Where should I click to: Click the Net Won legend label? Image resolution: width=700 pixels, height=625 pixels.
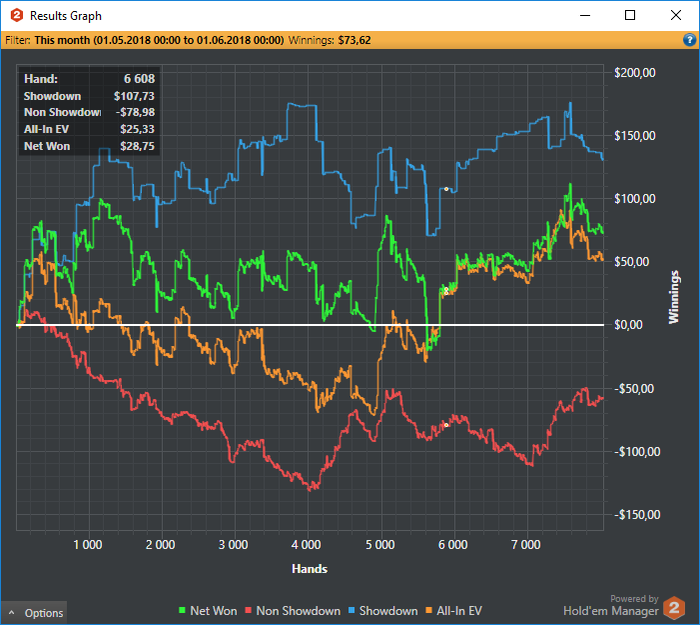pyautogui.click(x=213, y=611)
